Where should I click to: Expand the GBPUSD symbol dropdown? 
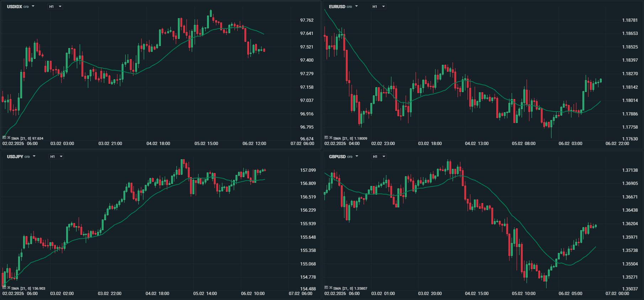pos(357,156)
